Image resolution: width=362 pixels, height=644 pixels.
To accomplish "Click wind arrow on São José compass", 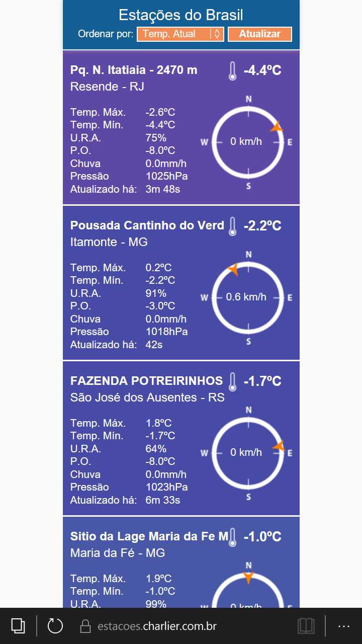I will (x=279, y=446).
